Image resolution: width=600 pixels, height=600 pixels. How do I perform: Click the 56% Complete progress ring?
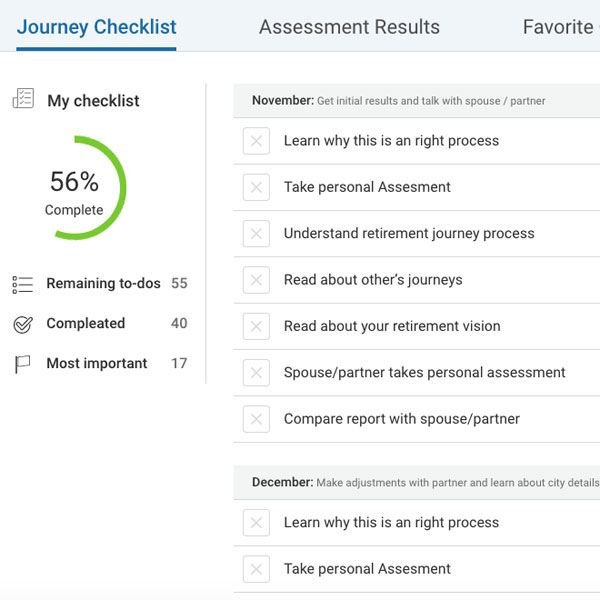coord(75,188)
